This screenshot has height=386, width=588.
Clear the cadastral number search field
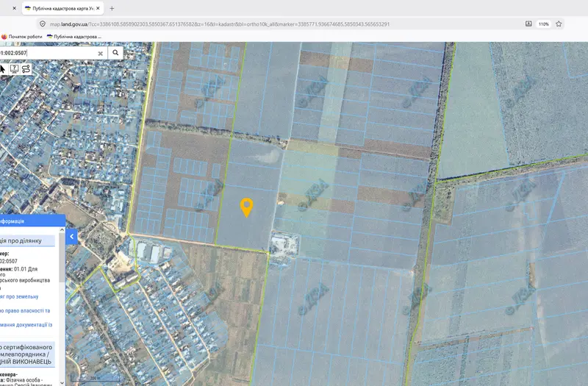tap(100, 53)
